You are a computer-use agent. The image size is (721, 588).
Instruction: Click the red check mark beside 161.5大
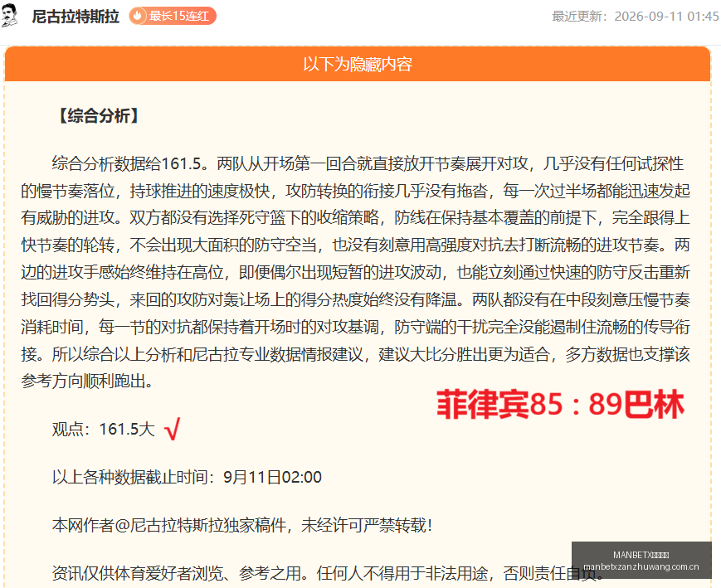[173, 429]
